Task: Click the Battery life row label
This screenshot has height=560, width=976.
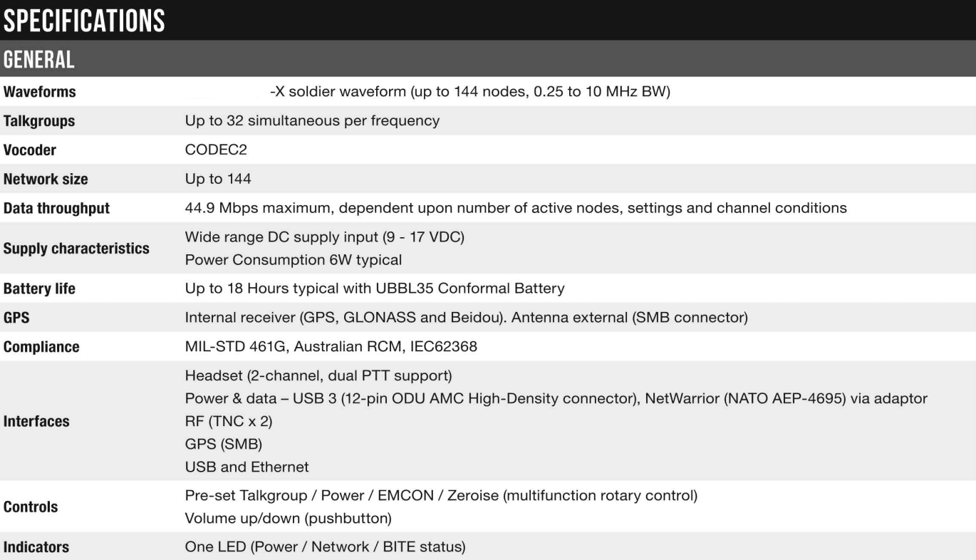Action: (39, 289)
